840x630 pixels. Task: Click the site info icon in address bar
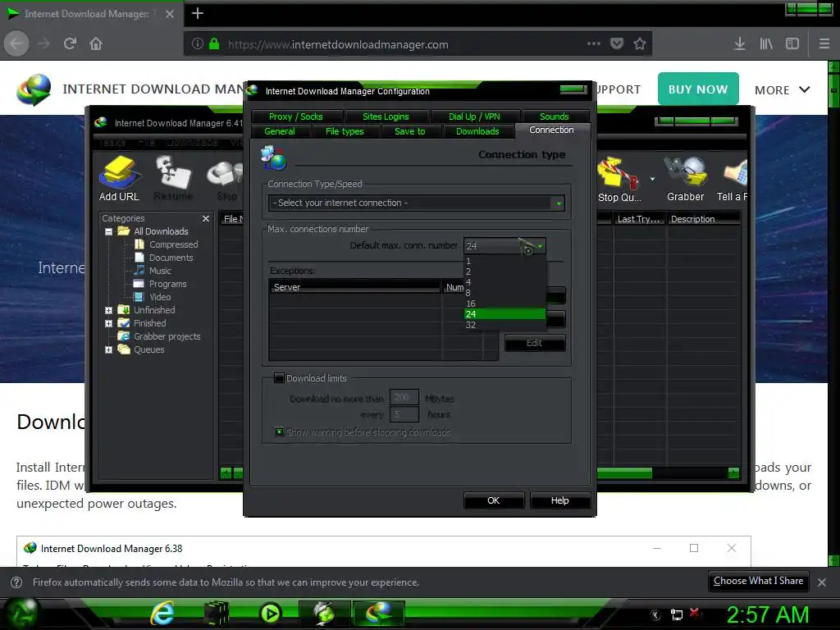(197, 44)
